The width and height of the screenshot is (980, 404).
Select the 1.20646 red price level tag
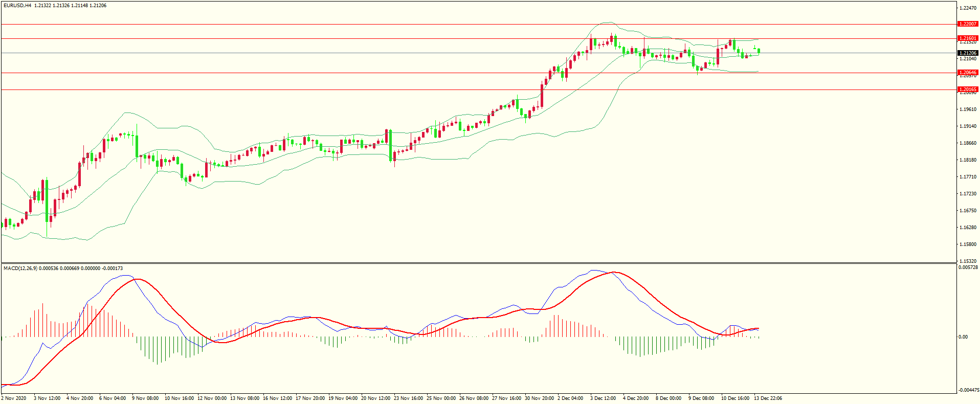[967, 73]
